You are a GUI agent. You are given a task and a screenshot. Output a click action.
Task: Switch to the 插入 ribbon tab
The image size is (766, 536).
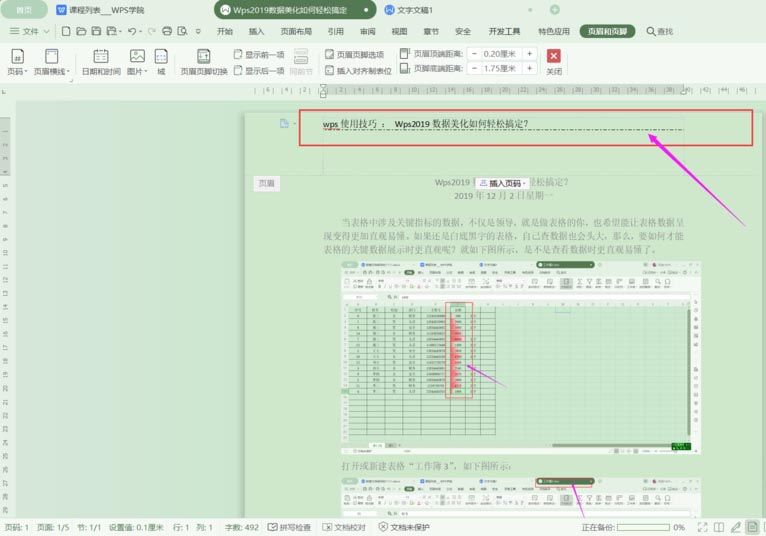256,31
